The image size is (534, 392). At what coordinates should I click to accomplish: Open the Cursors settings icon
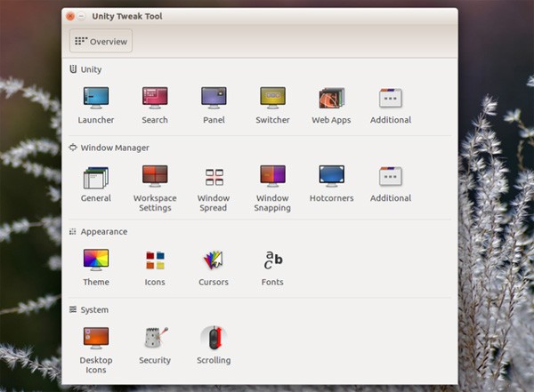(214, 260)
